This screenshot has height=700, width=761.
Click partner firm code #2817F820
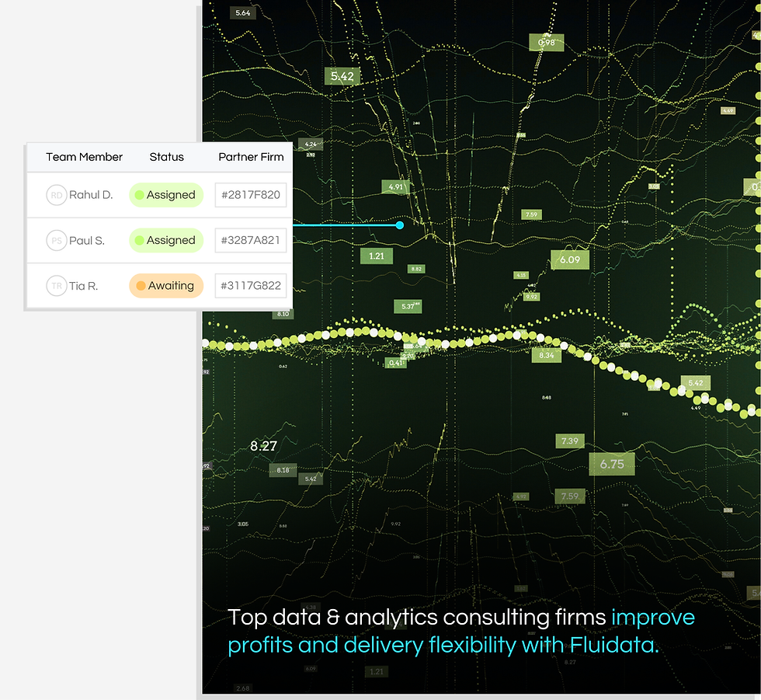tap(250, 195)
